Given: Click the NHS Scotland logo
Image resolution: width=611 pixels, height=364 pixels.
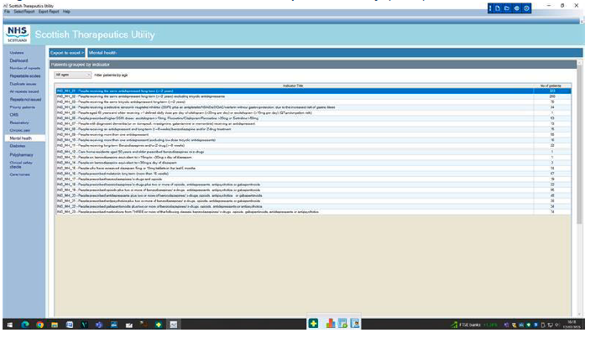Looking at the screenshot, I should coord(17,34).
